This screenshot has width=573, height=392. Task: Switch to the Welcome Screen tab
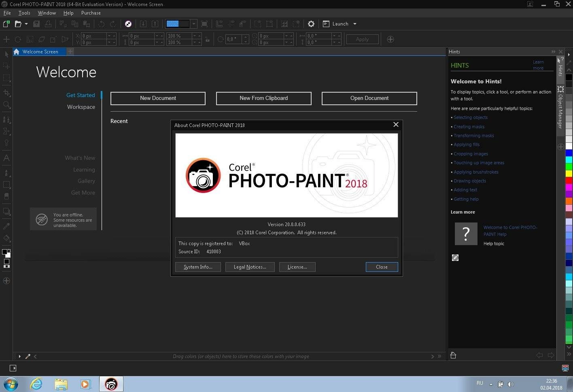click(40, 52)
